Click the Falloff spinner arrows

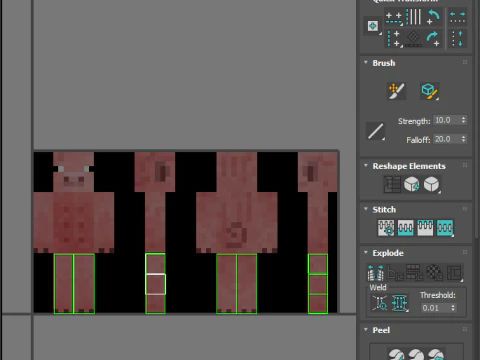(x=463, y=139)
